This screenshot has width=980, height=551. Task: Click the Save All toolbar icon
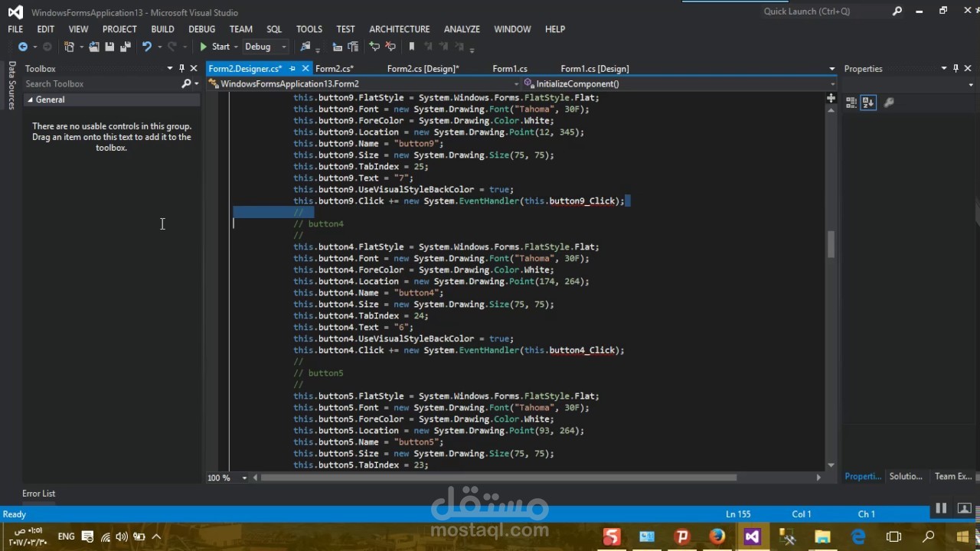tap(125, 47)
